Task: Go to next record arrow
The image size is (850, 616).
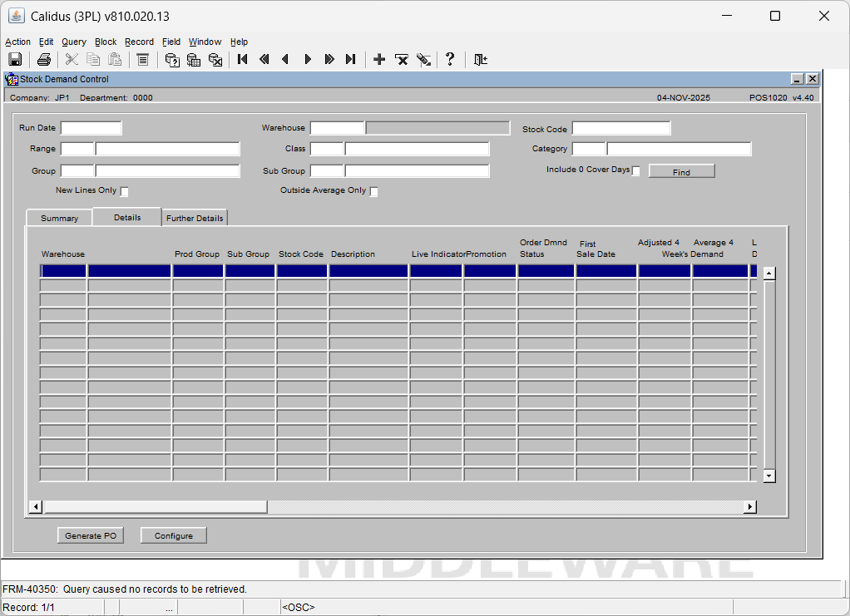Action: pyautogui.click(x=308, y=59)
